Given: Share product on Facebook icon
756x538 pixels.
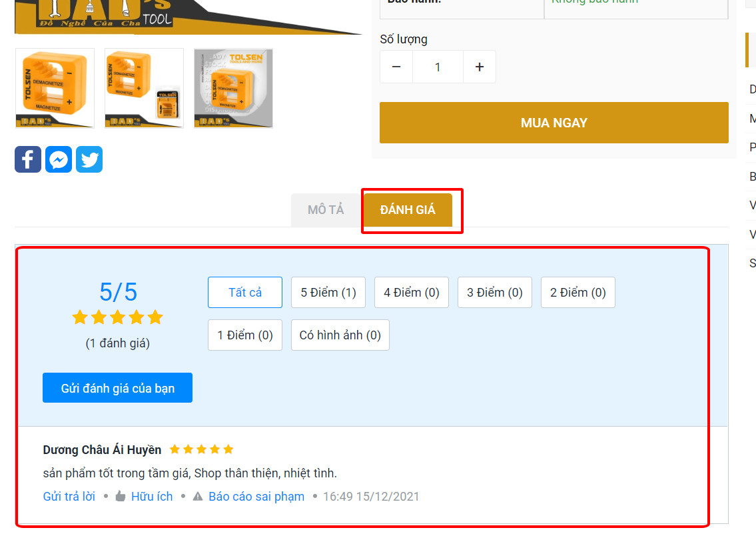Looking at the screenshot, I should 28,159.
